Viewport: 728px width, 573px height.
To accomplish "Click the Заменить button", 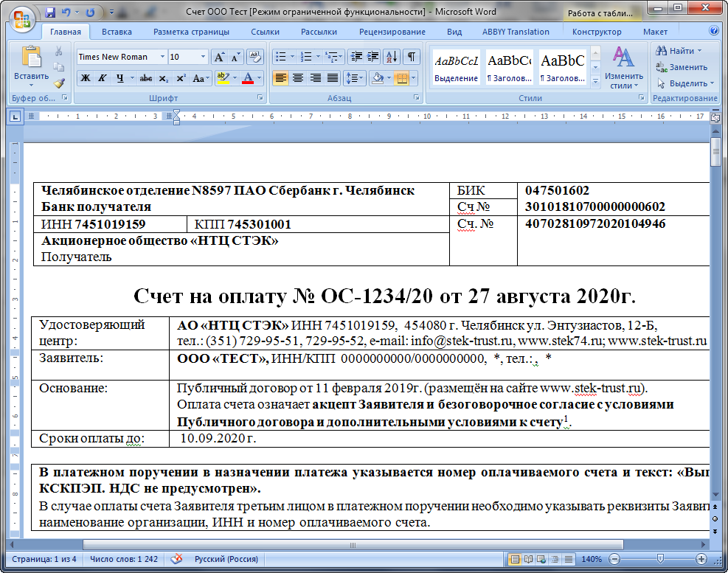I will point(682,67).
